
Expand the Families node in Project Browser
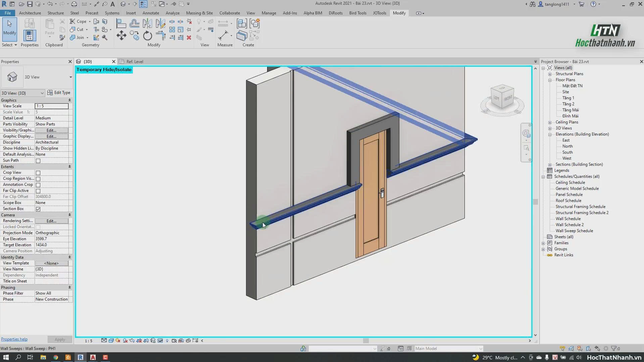click(543, 243)
